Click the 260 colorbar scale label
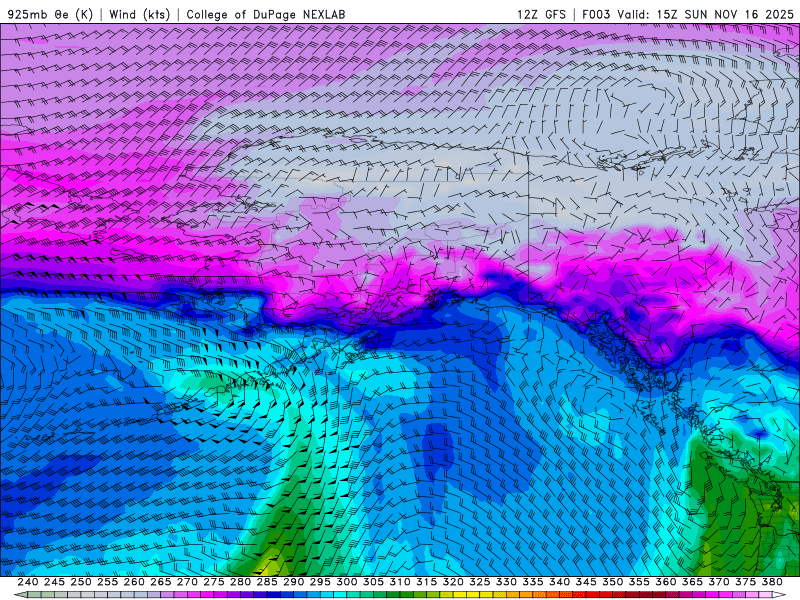This screenshot has width=800, height=600. tap(134, 582)
